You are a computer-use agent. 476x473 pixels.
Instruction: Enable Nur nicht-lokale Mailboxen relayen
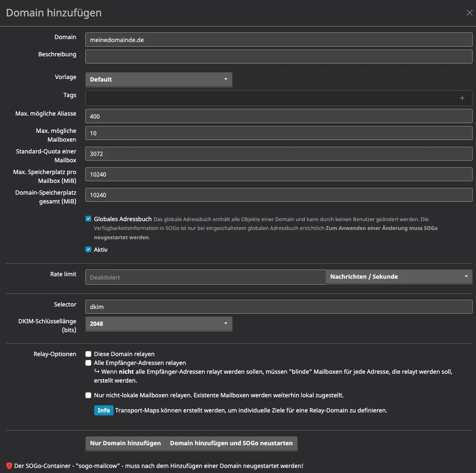point(88,395)
